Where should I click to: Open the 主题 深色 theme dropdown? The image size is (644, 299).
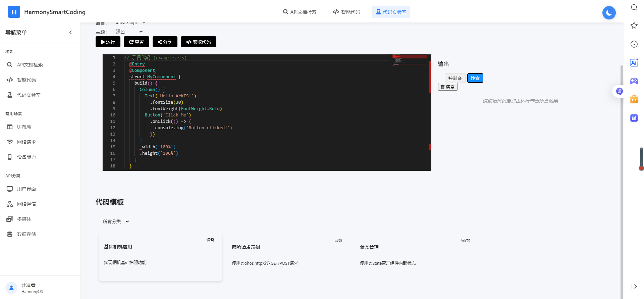tap(129, 32)
